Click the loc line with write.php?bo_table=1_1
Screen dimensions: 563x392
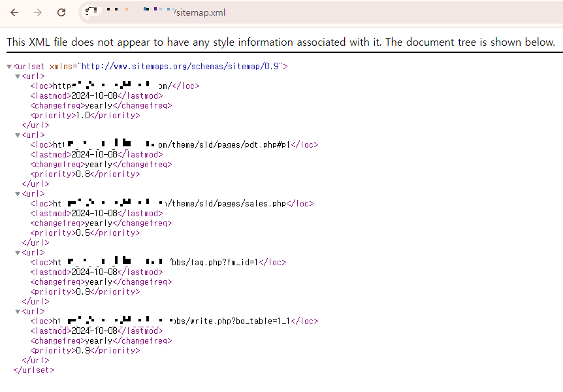[174, 321]
